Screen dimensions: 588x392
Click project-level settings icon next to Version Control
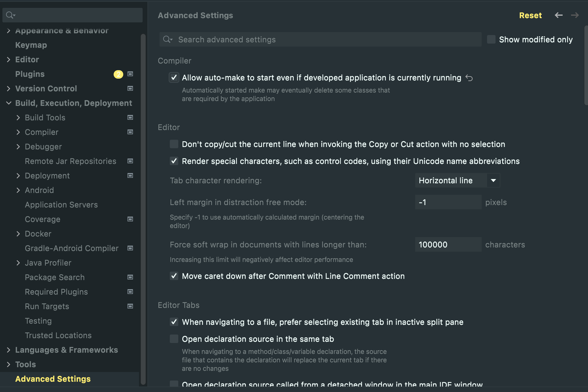tap(130, 88)
